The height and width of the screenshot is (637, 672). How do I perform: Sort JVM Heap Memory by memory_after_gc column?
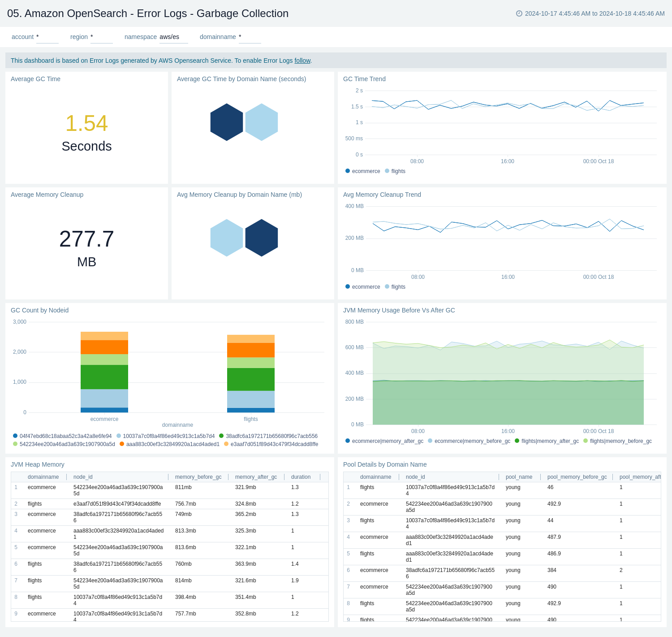pyautogui.click(x=256, y=477)
